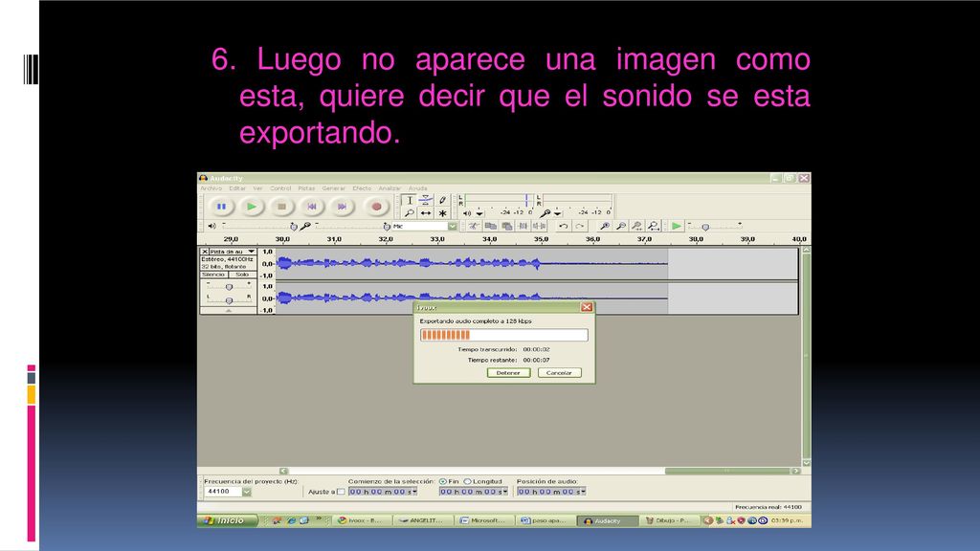Open the Efecto menu
Image resolution: width=980 pixels, height=551 pixels.
point(362,188)
